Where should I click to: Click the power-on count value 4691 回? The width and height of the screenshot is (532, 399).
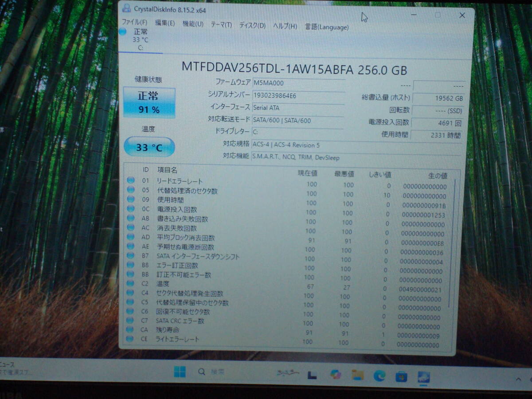tap(437, 123)
